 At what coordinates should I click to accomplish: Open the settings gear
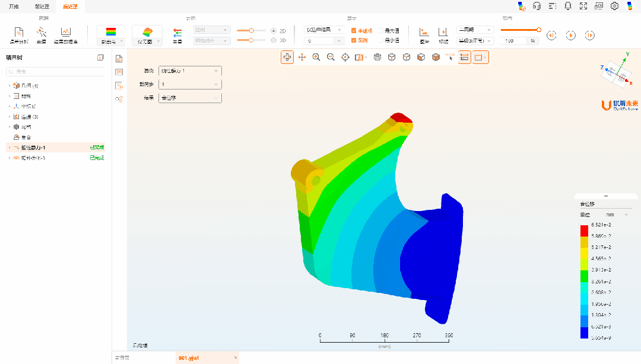pos(614,6)
